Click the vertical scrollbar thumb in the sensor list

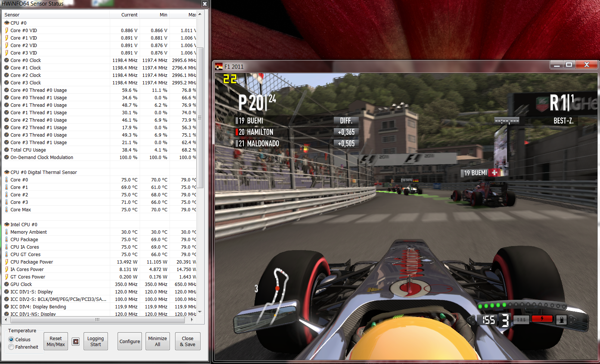pos(200,118)
